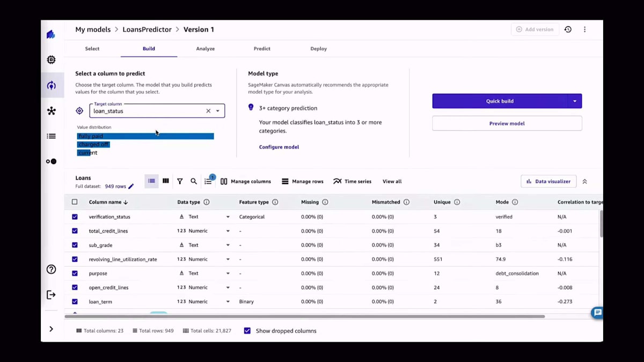
Task: Collapse the dataset panel with double chevron
Action: pyautogui.click(x=584, y=181)
